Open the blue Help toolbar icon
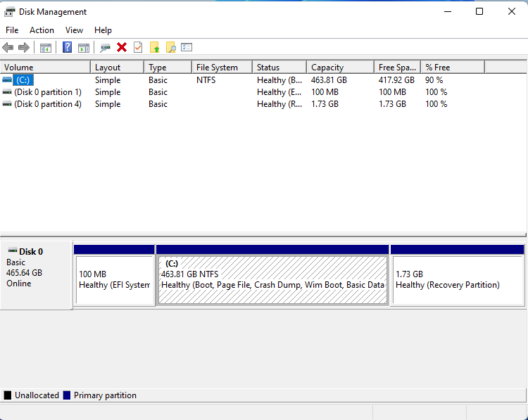 [x=67, y=47]
